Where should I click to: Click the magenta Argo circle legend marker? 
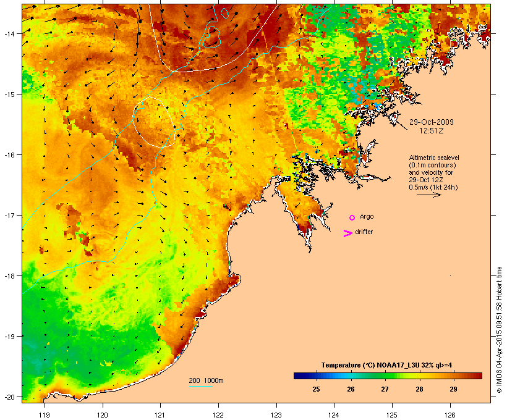[x=352, y=218]
